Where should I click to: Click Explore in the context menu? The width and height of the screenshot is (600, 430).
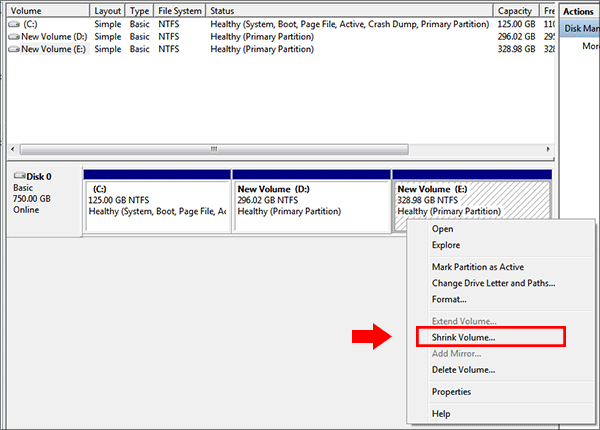tap(446, 245)
